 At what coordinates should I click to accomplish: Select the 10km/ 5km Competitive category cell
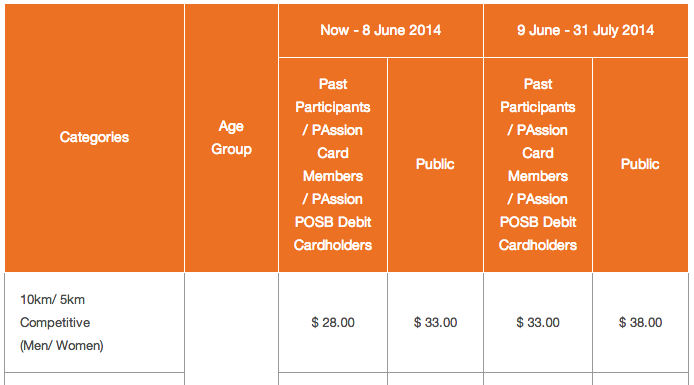click(x=94, y=323)
